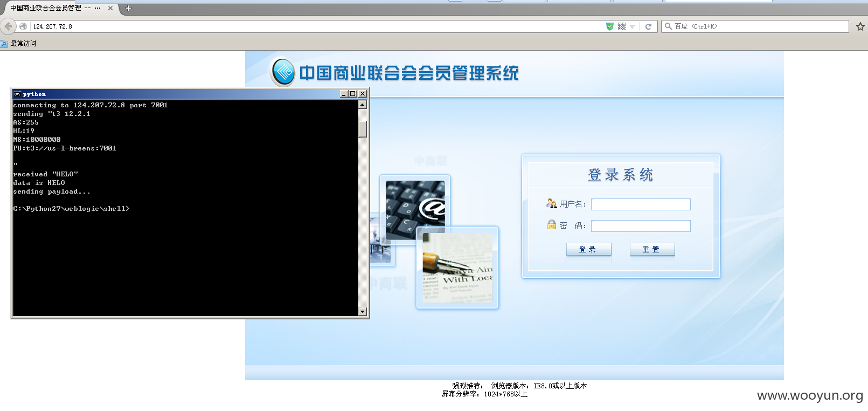
Task: Click the site identity globe icon
Action: click(23, 26)
